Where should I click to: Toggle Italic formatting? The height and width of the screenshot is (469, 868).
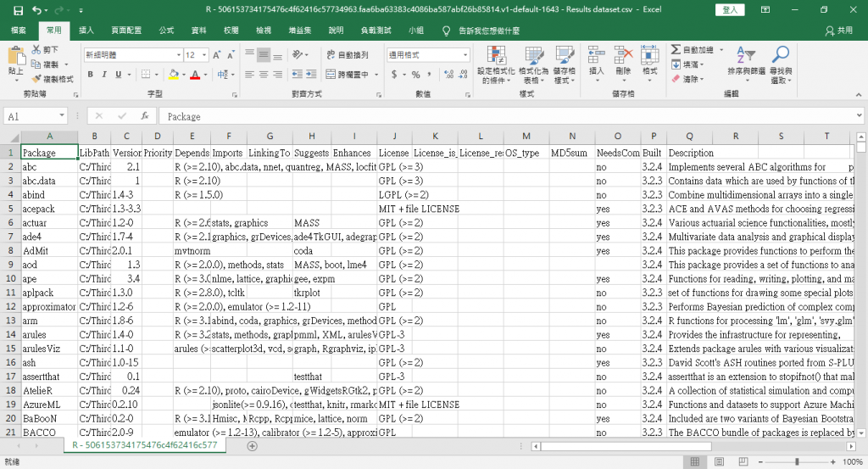[104, 74]
